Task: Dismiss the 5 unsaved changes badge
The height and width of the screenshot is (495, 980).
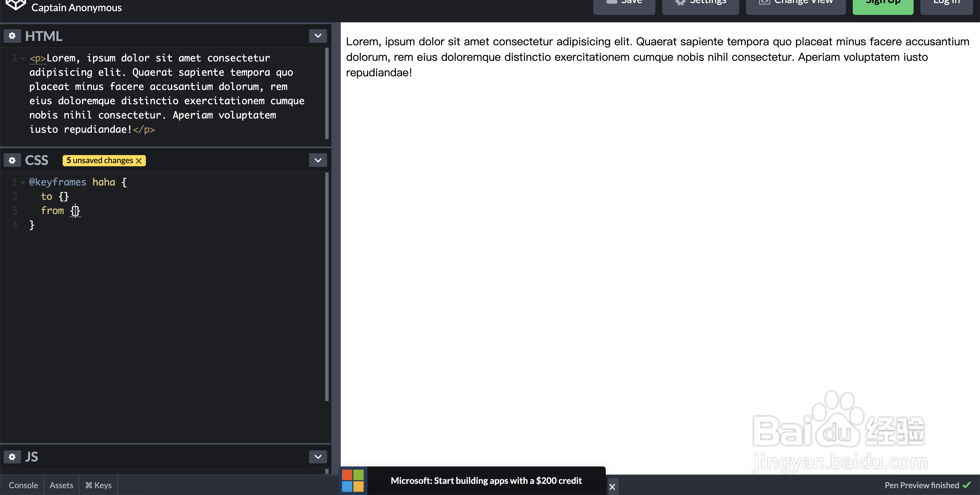Action: tap(139, 161)
